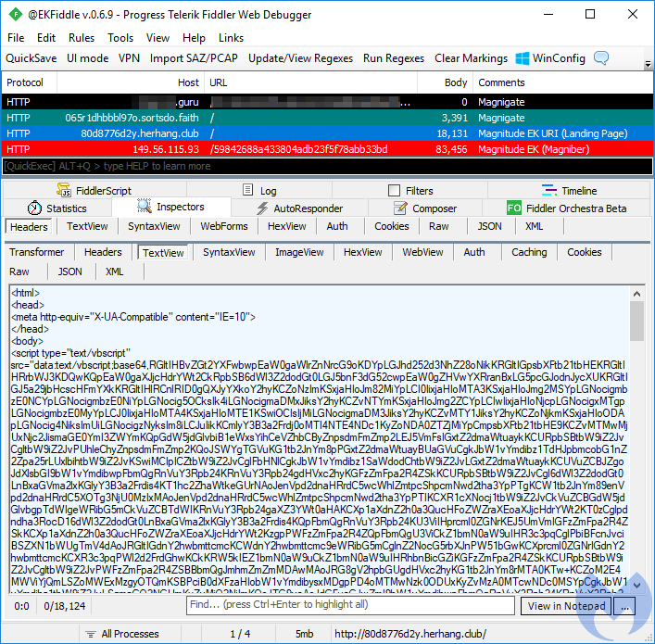Click All Processes in status bar
The image size is (655, 644).
coord(130,634)
